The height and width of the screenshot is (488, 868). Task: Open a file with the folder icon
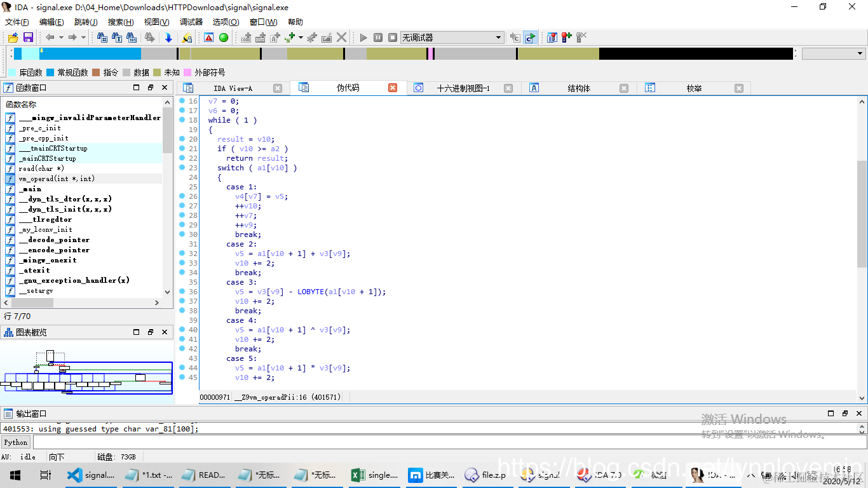[x=13, y=37]
